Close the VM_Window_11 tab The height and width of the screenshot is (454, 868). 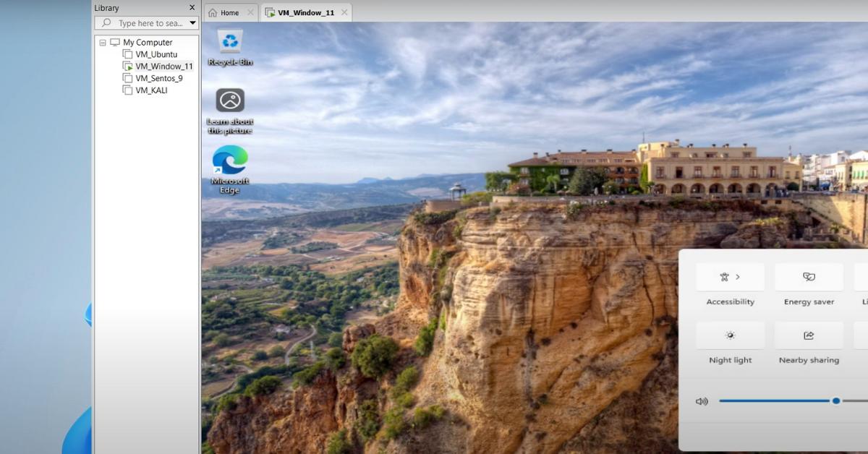(344, 12)
